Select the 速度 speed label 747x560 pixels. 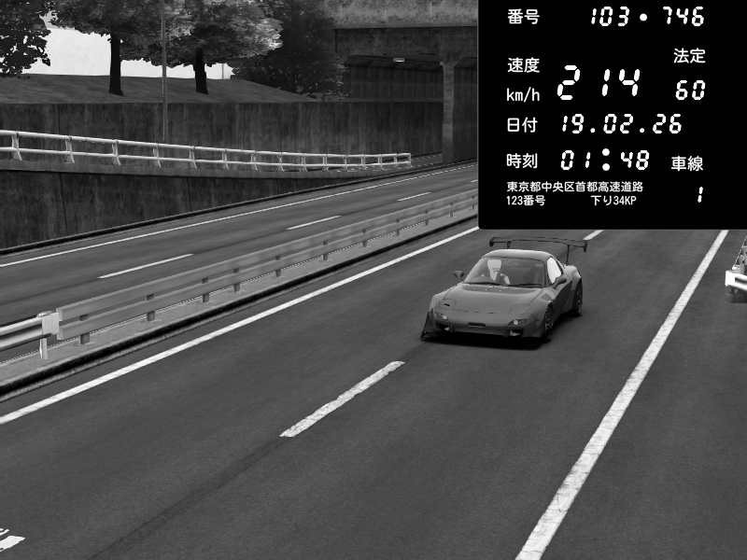[523, 65]
